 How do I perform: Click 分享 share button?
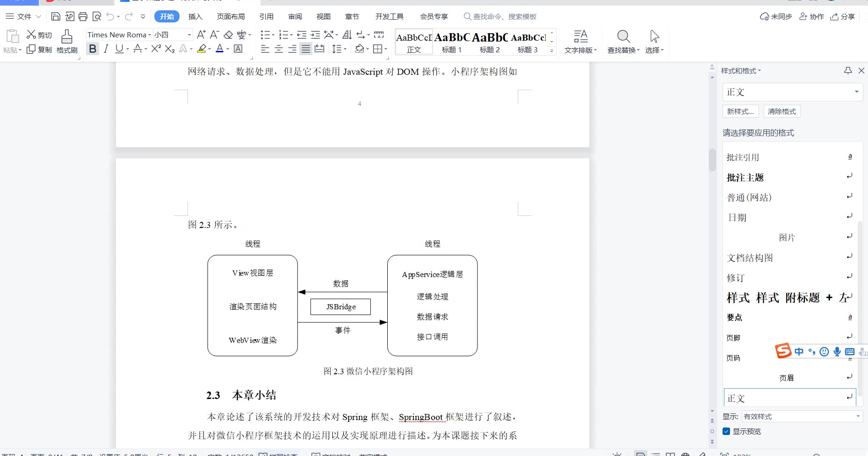coord(842,17)
